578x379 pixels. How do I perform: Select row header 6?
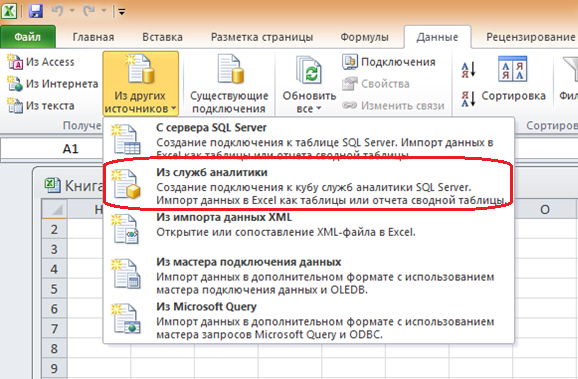coord(55,309)
